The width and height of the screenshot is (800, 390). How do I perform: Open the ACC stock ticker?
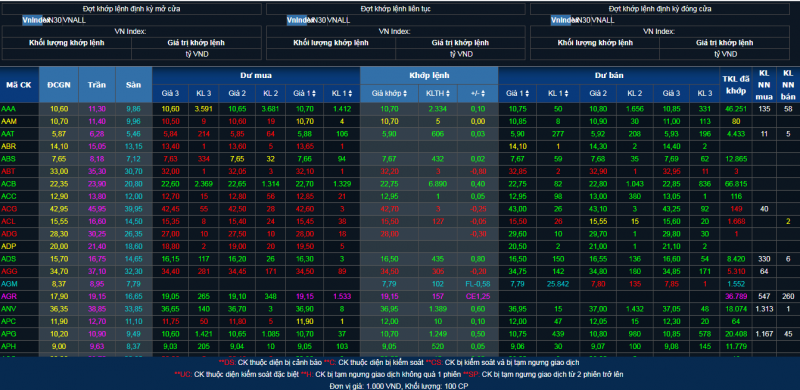pos(8,196)
